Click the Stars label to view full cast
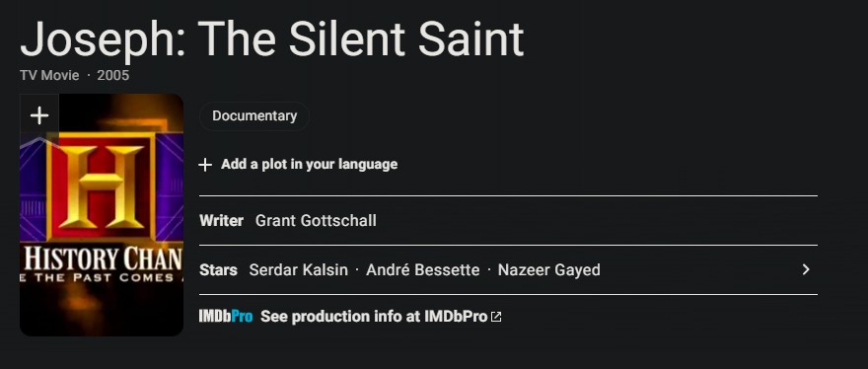Screen dimensions: 868x369 (x=218, y=269)
